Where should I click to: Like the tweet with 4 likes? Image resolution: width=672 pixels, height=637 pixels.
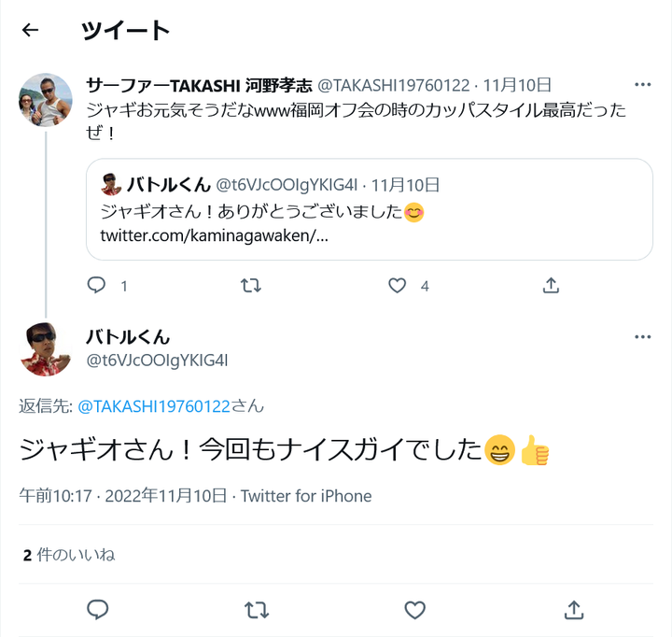click(x=399, y=286)
